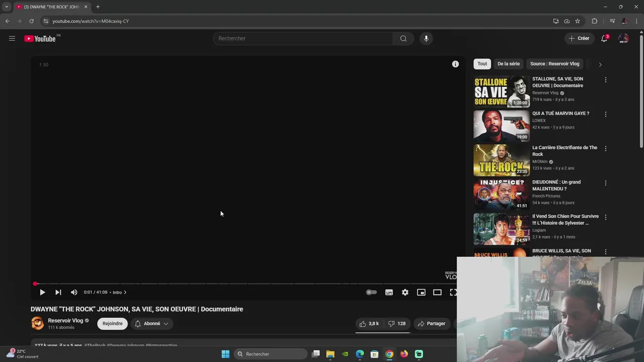644x362 pixels.
Task: Open the YouTube hamburger guide menu
Action: click(x=12, y=38)
